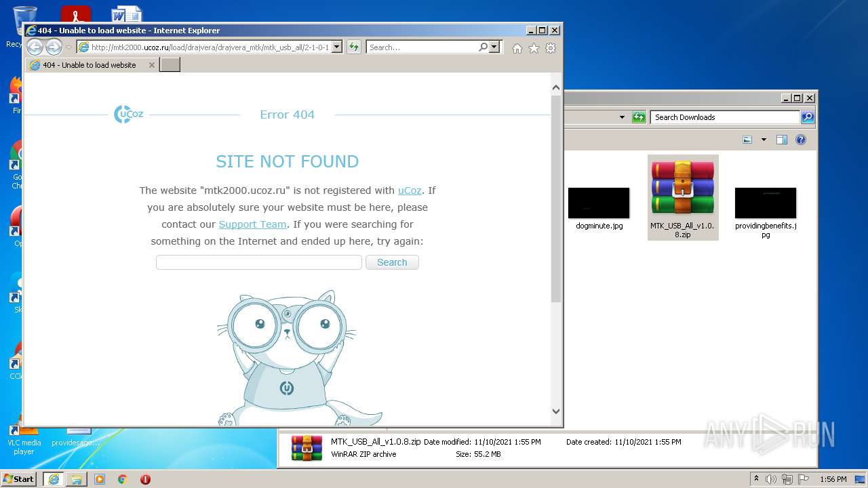Click 'Date modified: 11/10/2021 1:55 PM' detail

pyautogui.click(x=482, y=442)
